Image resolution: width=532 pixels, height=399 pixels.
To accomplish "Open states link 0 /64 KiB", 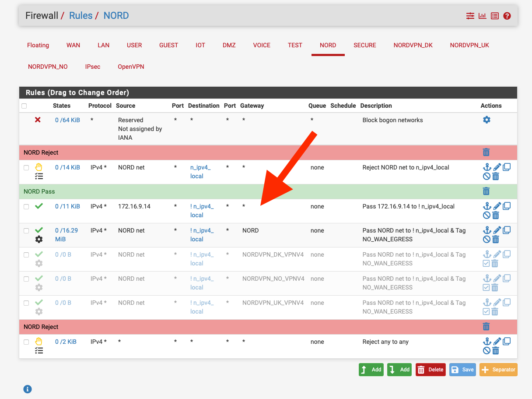I will [67, 120].
